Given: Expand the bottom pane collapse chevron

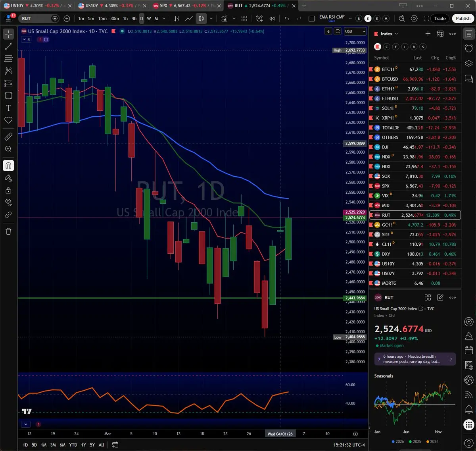Looking at the screenshot, I should pyautogui.click(x=26, y=424).
